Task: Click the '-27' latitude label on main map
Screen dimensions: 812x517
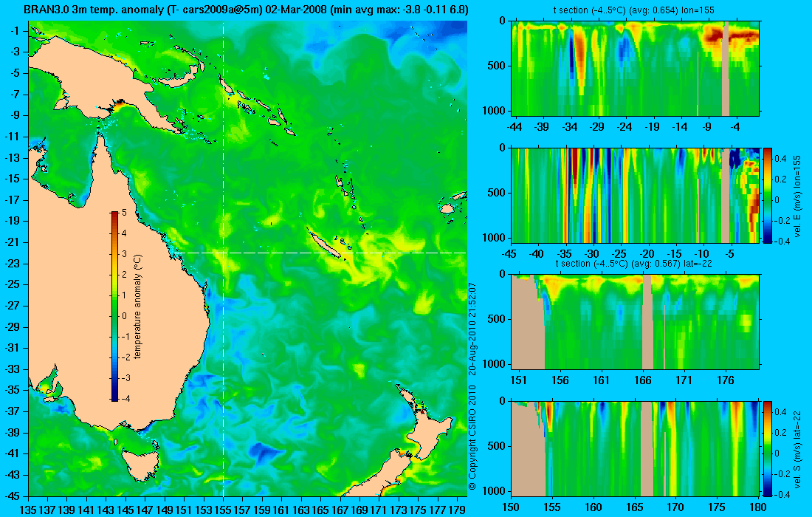Action: pos(12,306)
